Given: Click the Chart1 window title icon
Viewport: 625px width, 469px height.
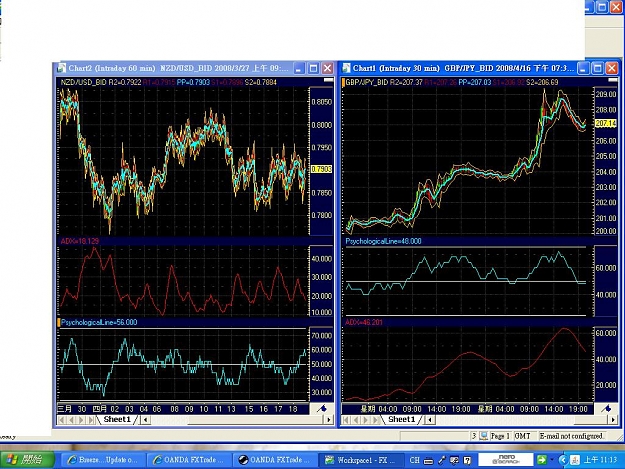Looking at the screenshot, I should (346, 68).
